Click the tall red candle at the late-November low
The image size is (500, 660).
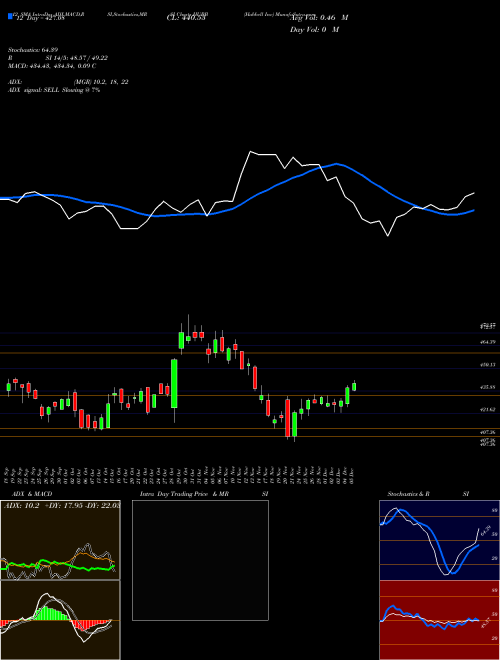[x=287, y=418]
